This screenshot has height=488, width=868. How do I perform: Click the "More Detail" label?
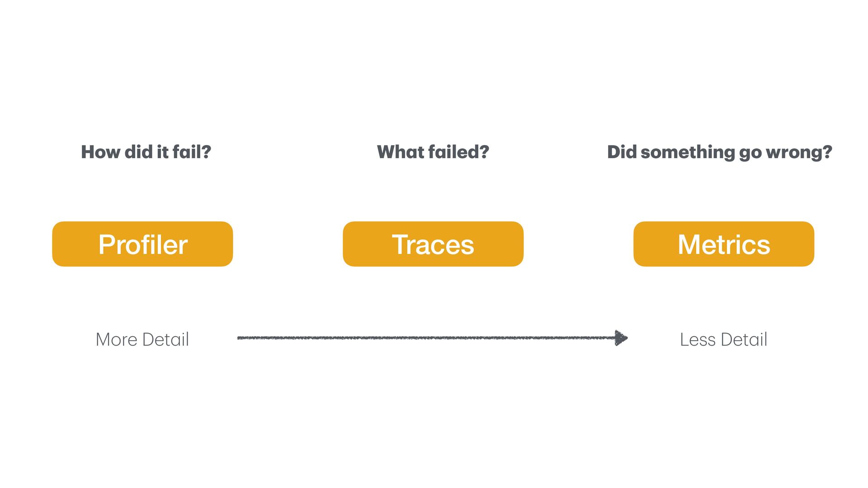pos(142,340)
